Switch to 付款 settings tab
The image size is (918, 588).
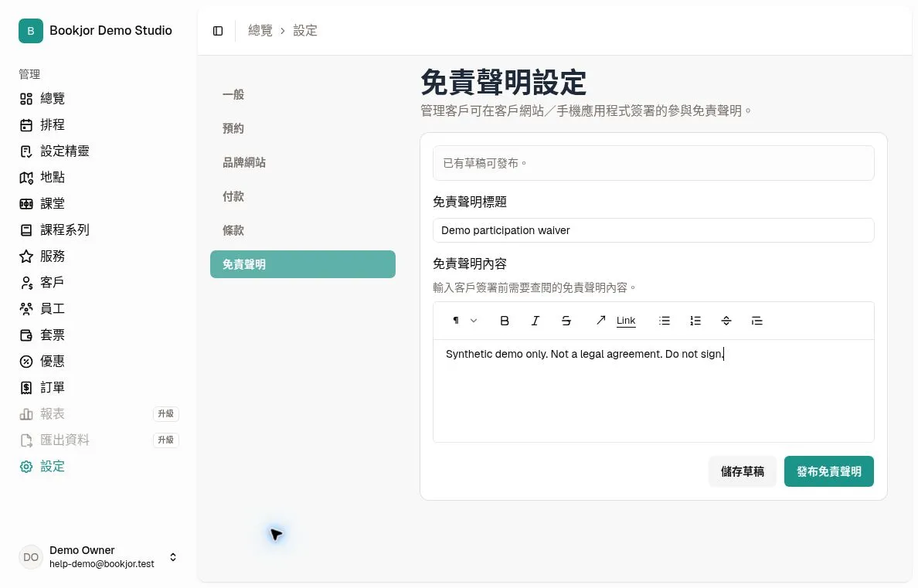[303, 196]
